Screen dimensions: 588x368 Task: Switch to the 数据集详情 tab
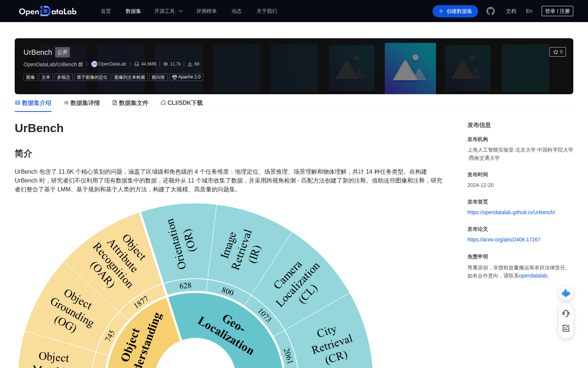[82, 103]
